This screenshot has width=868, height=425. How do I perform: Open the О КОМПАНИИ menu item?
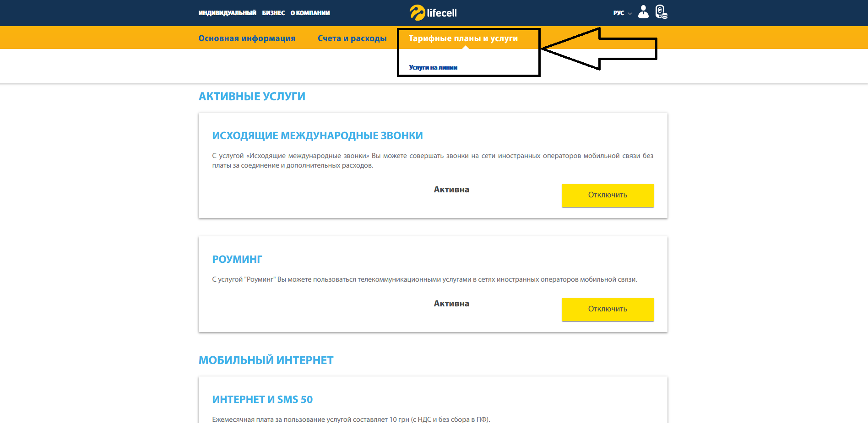coord(310,13)
